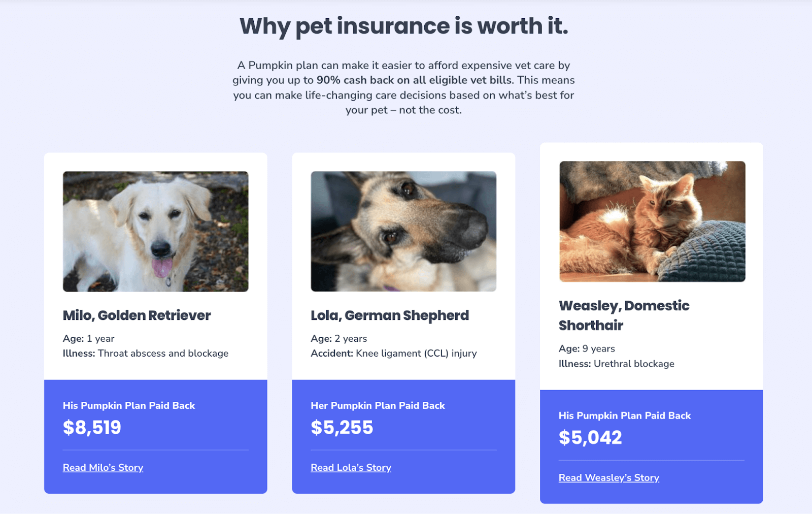Open Read Lola's Story link
The height and width of the screenshot is (514, 812).
point(350,467)
